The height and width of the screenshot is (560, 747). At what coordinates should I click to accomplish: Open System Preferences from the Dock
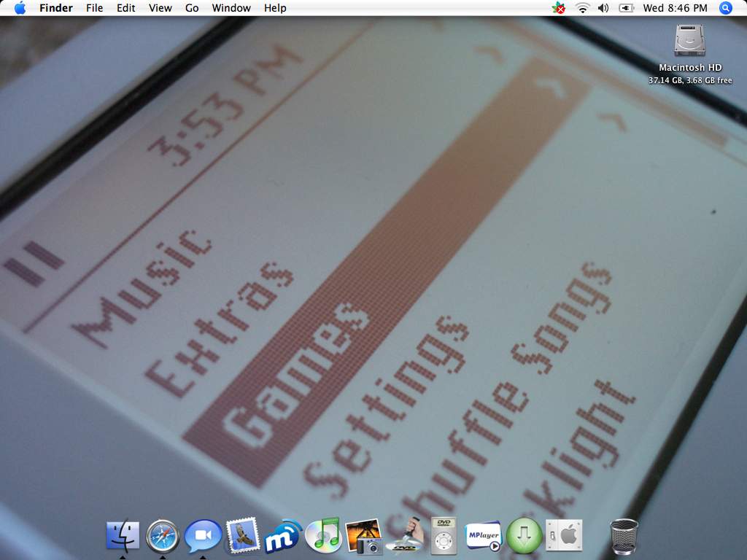pos(564,536)
